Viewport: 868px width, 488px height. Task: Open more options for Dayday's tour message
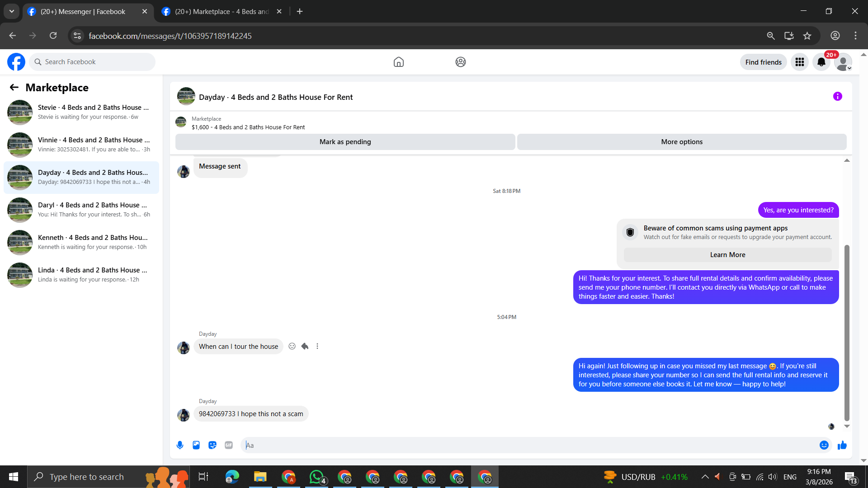click(x=317, y=346)
